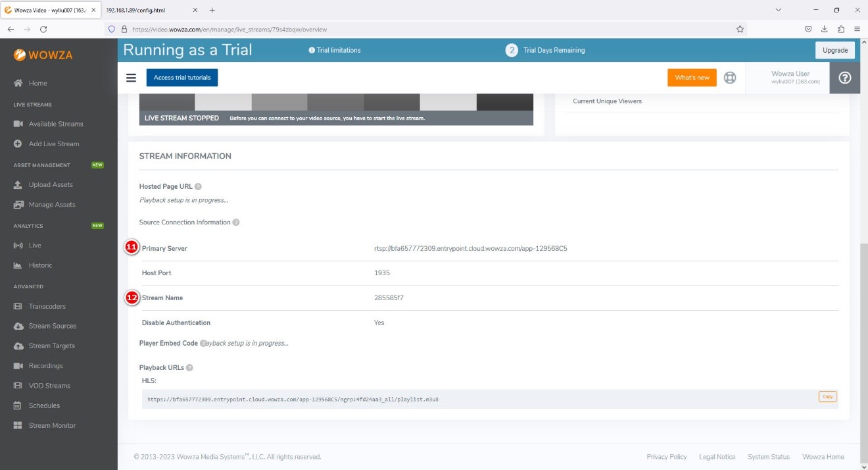The height and width of the screenshot is (470, 868).
Task: Toggle the hamburger sidebar menu
Action: 132,78
